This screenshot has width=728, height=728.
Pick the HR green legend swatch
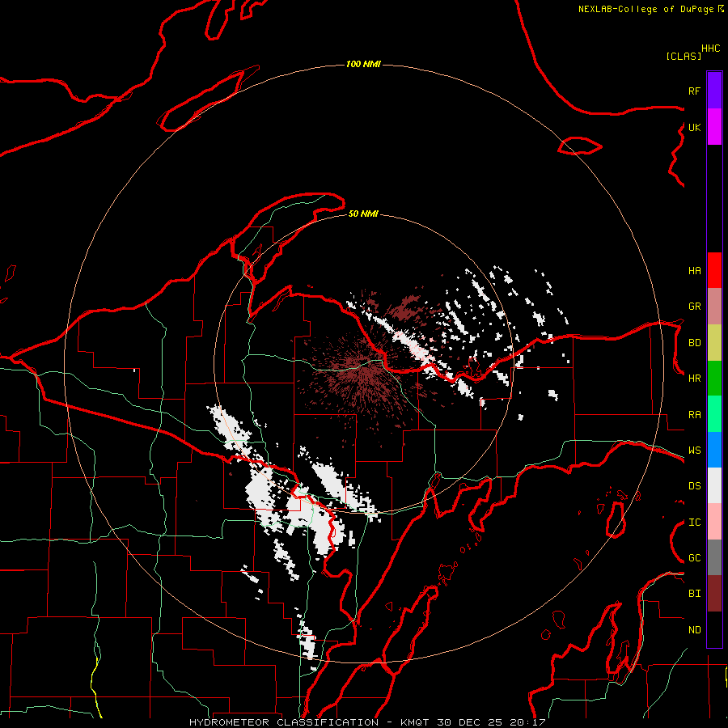[x=714, y=379]
